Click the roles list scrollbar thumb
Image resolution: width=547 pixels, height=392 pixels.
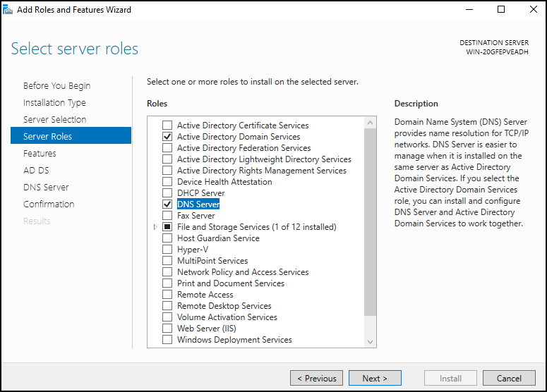click(x=370, y=222)
